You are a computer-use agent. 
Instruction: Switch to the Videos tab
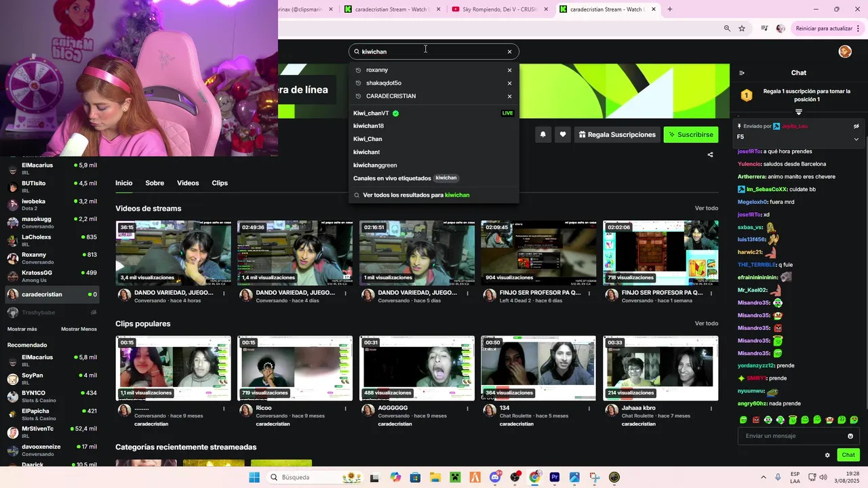pyautogui.click(x=188, y=183)
